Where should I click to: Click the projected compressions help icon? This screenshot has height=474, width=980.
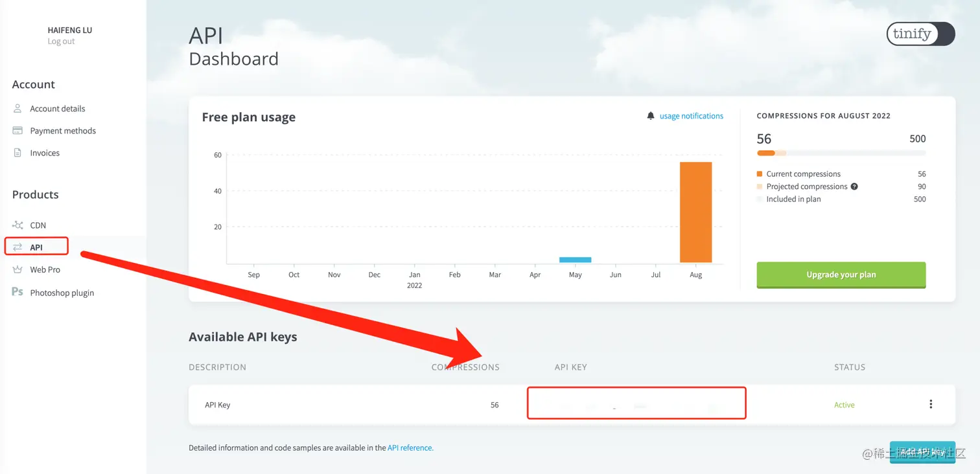pyautogui.click(x=854, y=186)
